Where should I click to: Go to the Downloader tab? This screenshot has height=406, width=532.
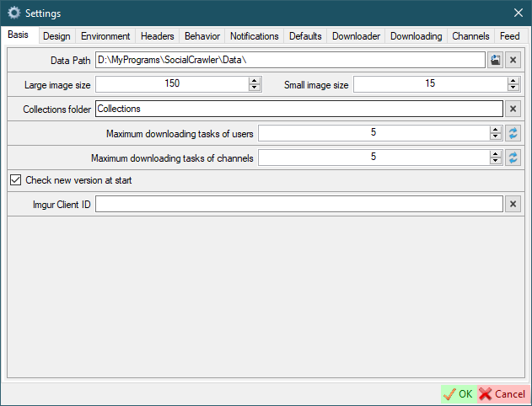pos(356,36)
